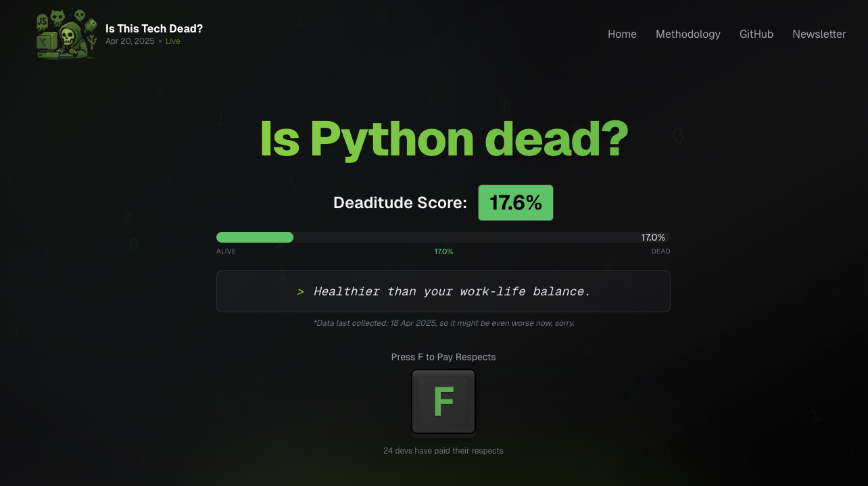Click the 17.6% Deaditude Score badge
This screenshot has width=868, height=486.
point(516,203)
